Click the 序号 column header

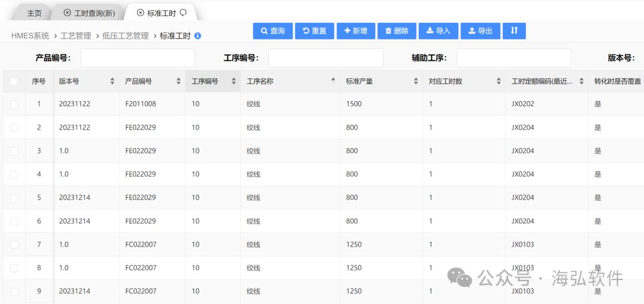pos(39,81)
